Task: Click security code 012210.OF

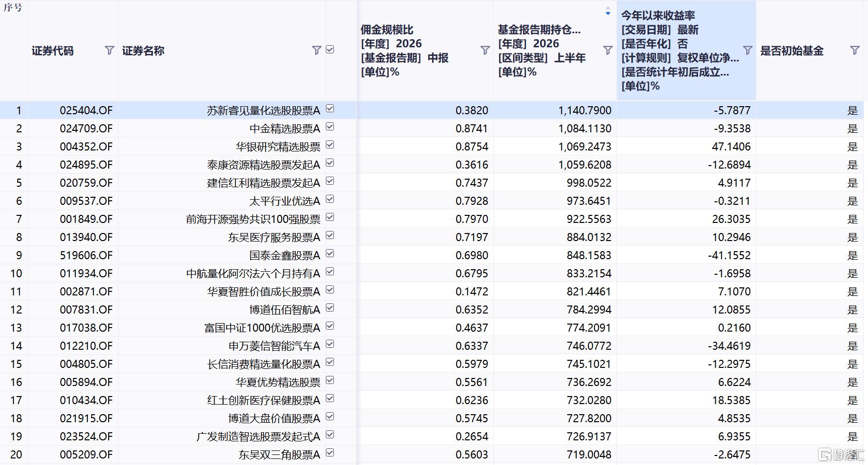Action: tap(86, 346)
